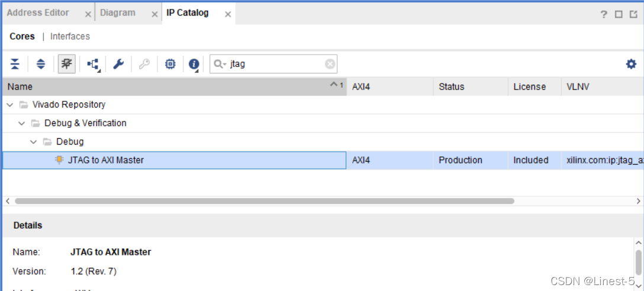
Task: Click the help question mark icon
Action: click(604, 14)
